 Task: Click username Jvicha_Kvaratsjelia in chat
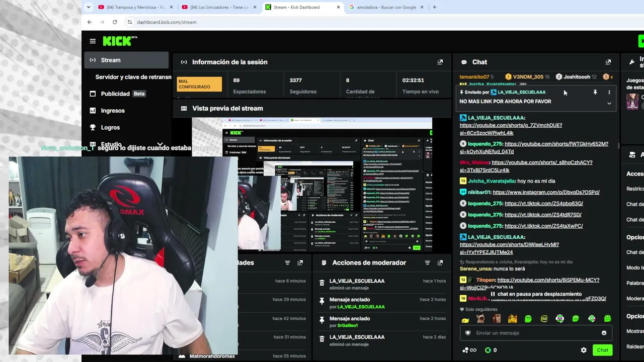(491, 181)
